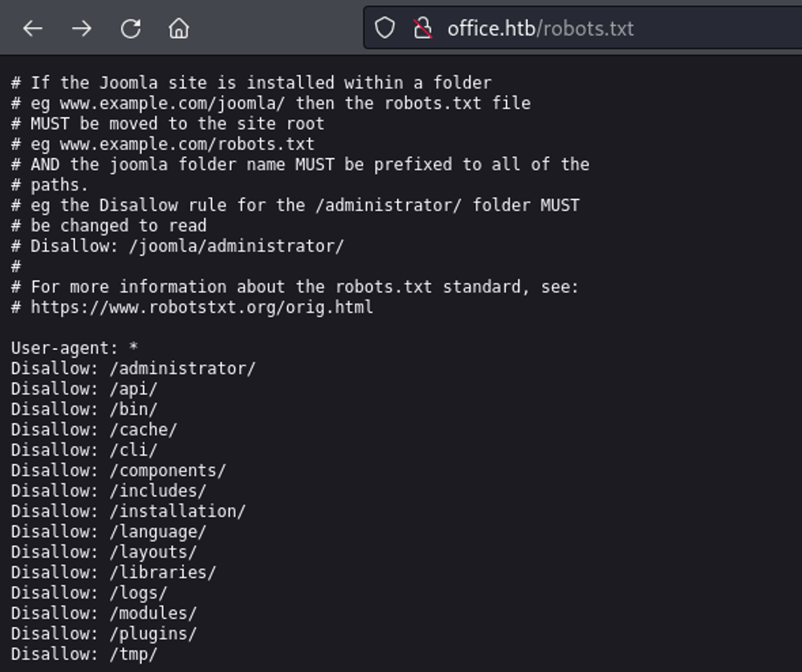Click the Disallow /installation/ line
This screenshot has height=672, width=802.
pyautogui.click(x=128, y=511)
